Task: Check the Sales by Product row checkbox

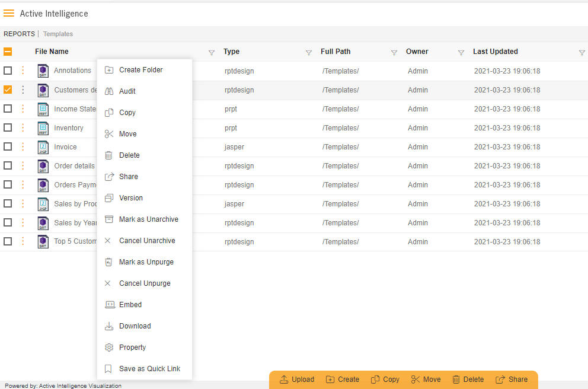Action: coord(8,203)
